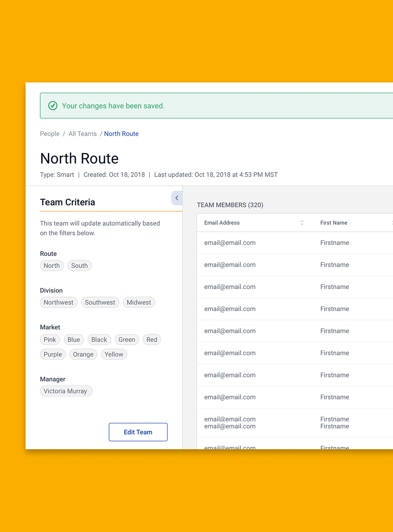This screenshot has width=393, height=532.
Task: Click the North Route breadcrumb link
Action: (121, 134)
